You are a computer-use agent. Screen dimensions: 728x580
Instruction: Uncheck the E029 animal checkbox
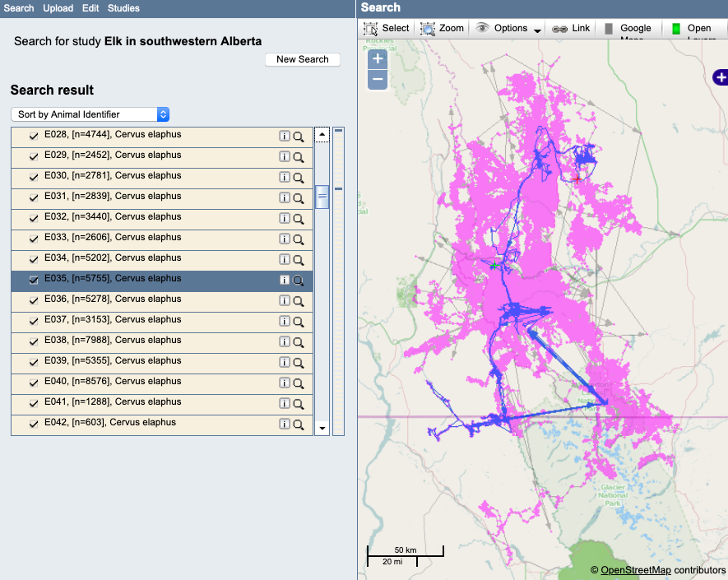[x=34, y=156]
